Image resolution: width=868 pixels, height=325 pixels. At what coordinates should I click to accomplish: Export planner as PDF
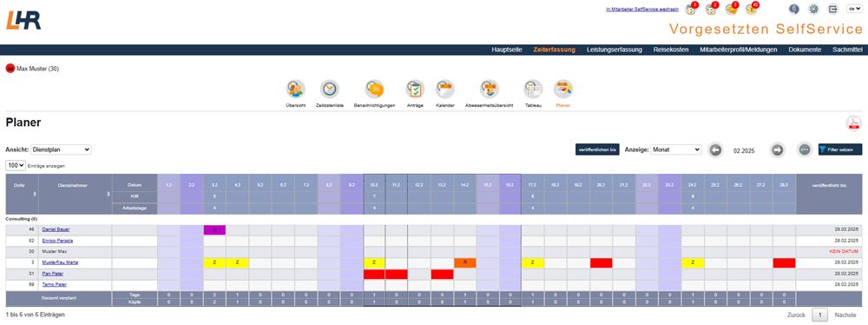853,123
